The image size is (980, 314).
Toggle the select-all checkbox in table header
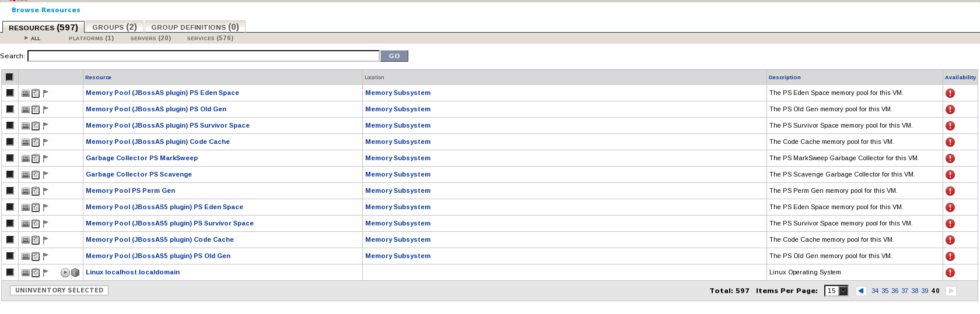point(9,77)
